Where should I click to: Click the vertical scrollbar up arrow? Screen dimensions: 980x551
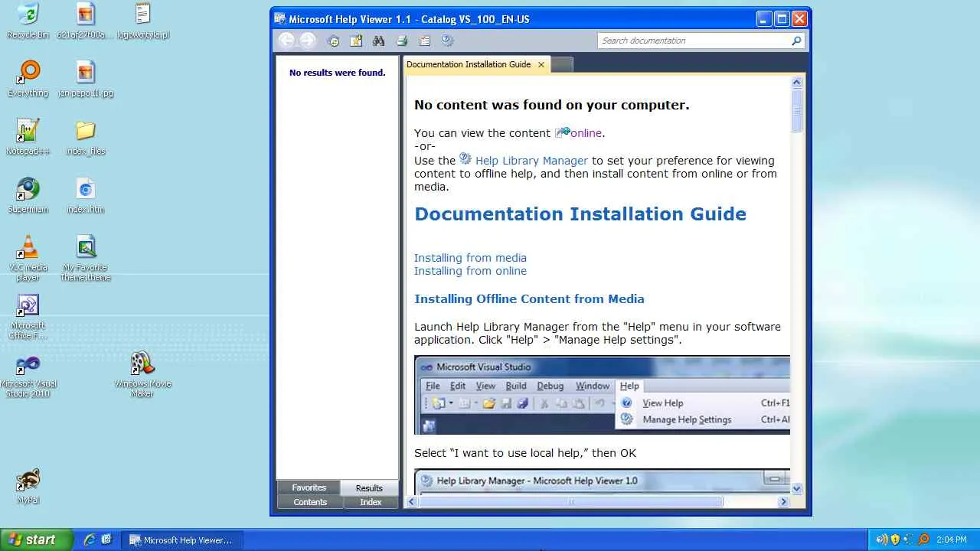tap(796, 82)
